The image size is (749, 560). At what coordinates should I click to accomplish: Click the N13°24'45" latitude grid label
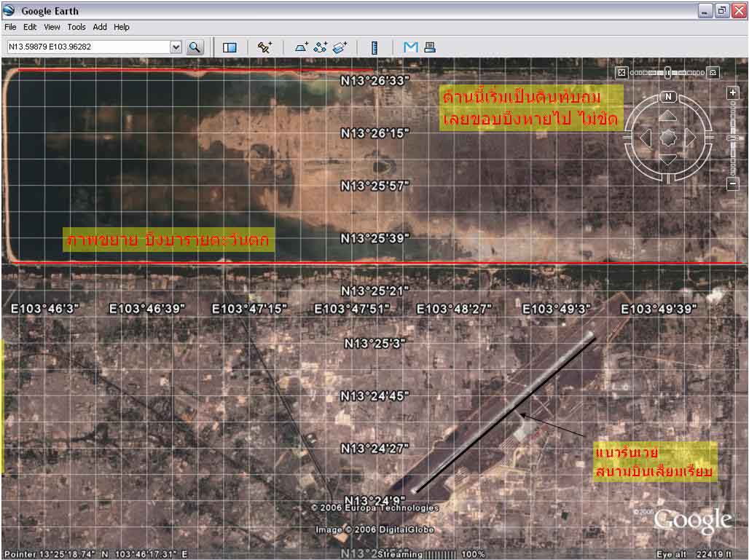tap(375, 395)
